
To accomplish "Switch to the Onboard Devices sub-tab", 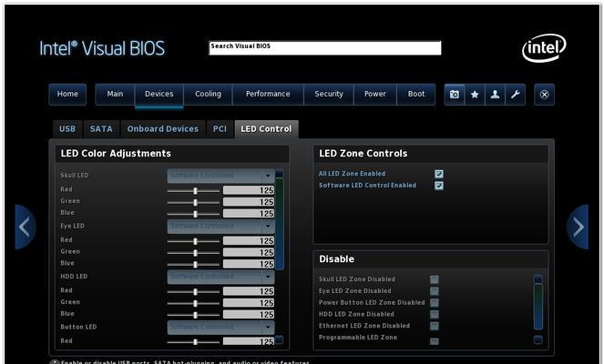I will (163, 129).
